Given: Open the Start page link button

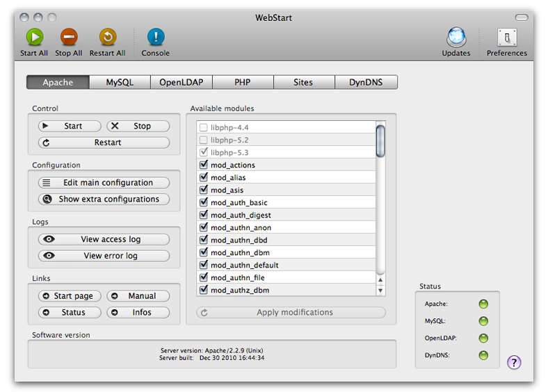Looking at the screenshot, I should 70,296.
